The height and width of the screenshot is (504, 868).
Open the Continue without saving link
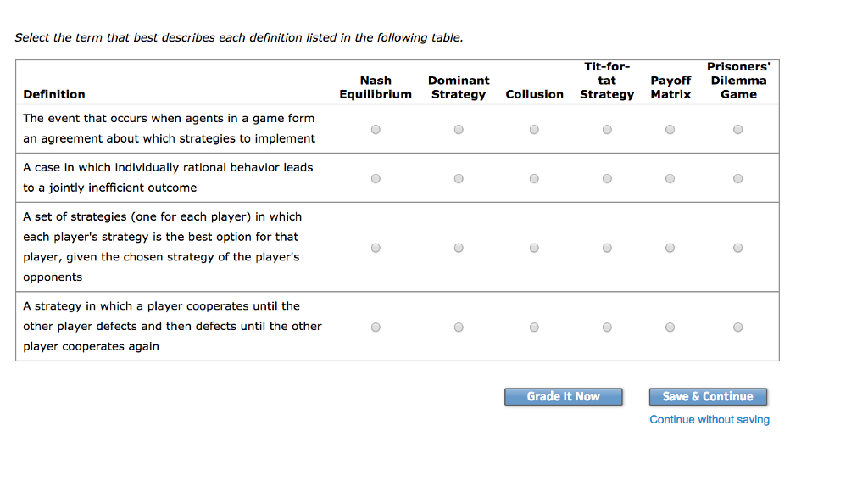pyautogui.click(x=709, y=420)
